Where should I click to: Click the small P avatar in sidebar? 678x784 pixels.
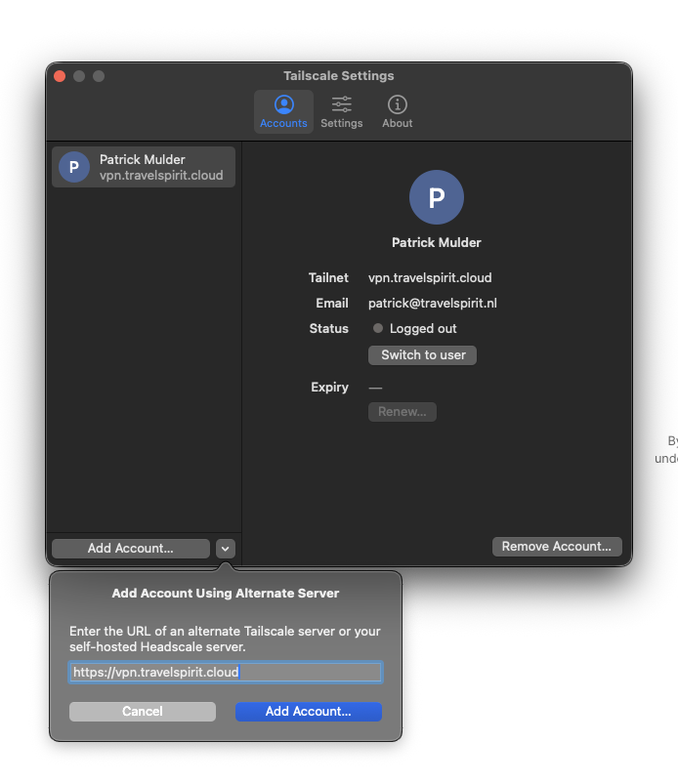tap(74, 167)
